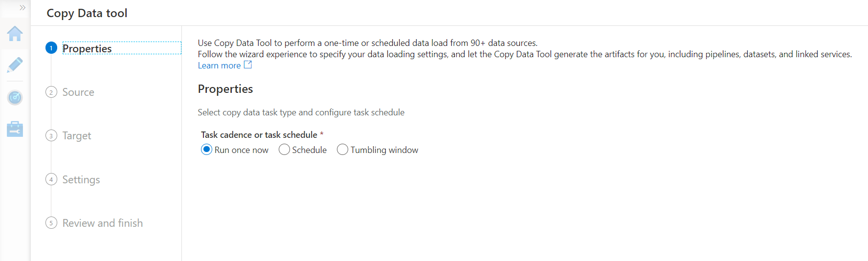Screen dimensions: 868x261
Task: Select the Schedule radio button
Action: pos(284,150)
